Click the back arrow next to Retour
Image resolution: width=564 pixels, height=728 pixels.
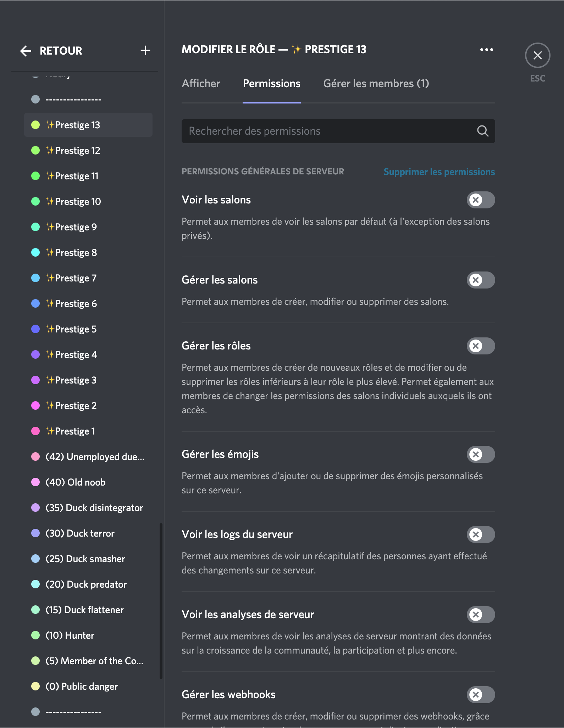[26, 51]
